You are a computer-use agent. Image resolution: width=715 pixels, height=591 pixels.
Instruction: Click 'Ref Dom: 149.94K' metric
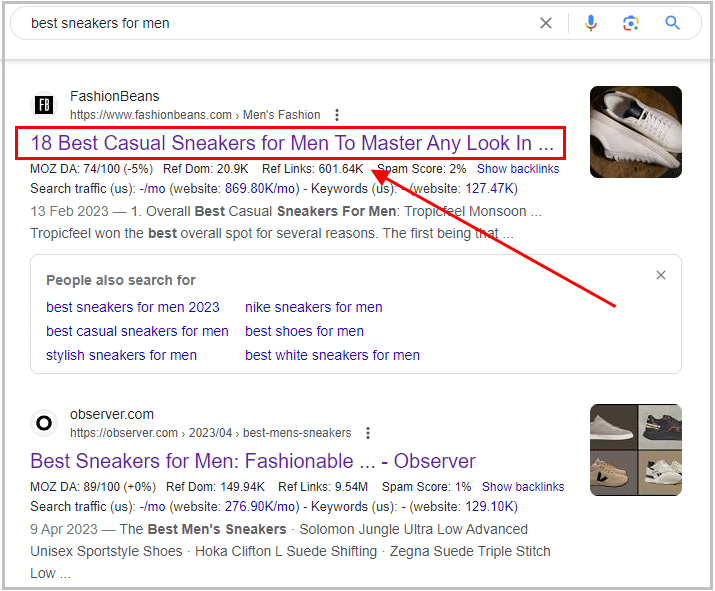[215, 487]
